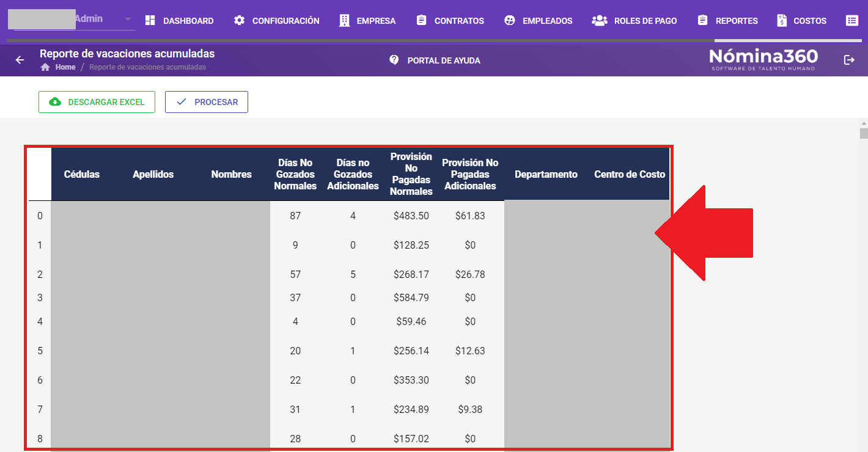Click the logout icon beside Nómina360
The image size is (868, 452).
pyautogui.click(x=849, y=60)
